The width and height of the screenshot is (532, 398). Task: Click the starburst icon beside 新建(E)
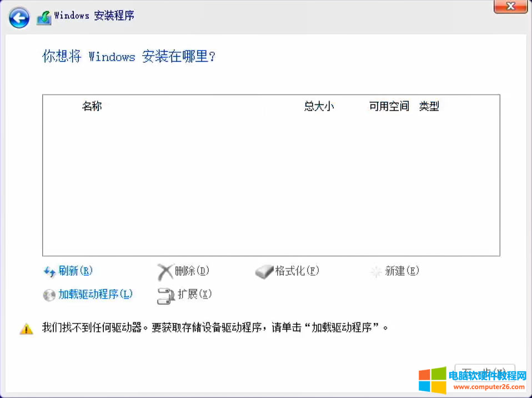(x=376, y=272)
